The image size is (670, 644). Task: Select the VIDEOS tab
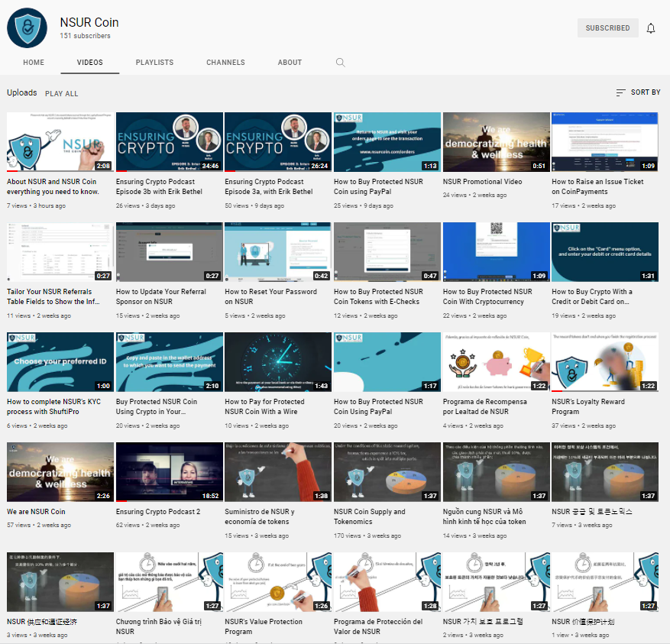(89, 63)
